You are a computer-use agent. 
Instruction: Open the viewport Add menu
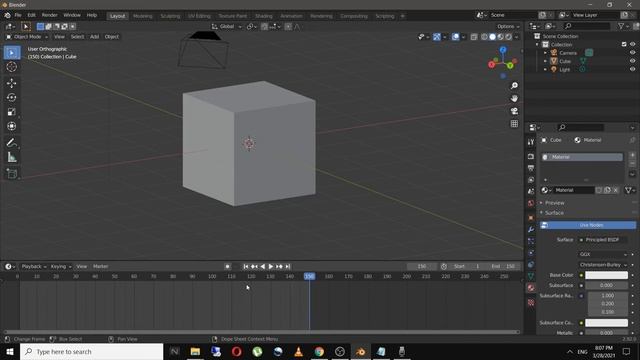[94, 37]
